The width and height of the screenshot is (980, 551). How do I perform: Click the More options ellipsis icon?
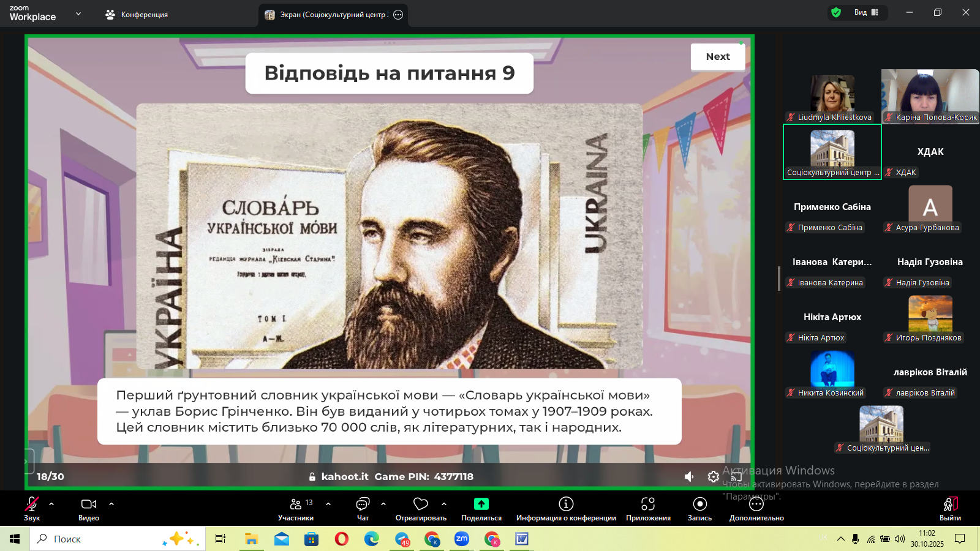756,504
